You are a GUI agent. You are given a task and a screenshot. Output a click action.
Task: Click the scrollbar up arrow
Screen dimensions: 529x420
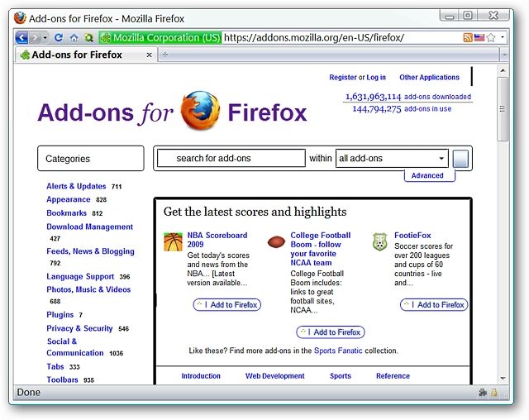coord(503,71)
